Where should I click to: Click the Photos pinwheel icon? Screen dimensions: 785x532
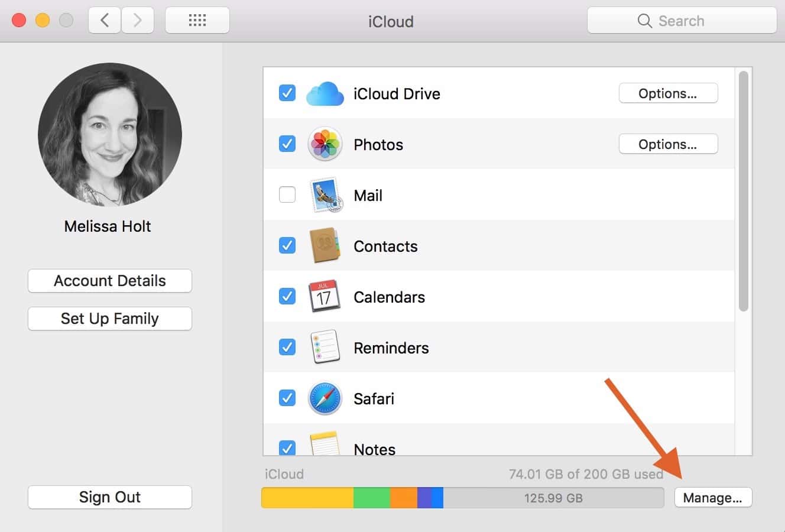click(325, 144)
